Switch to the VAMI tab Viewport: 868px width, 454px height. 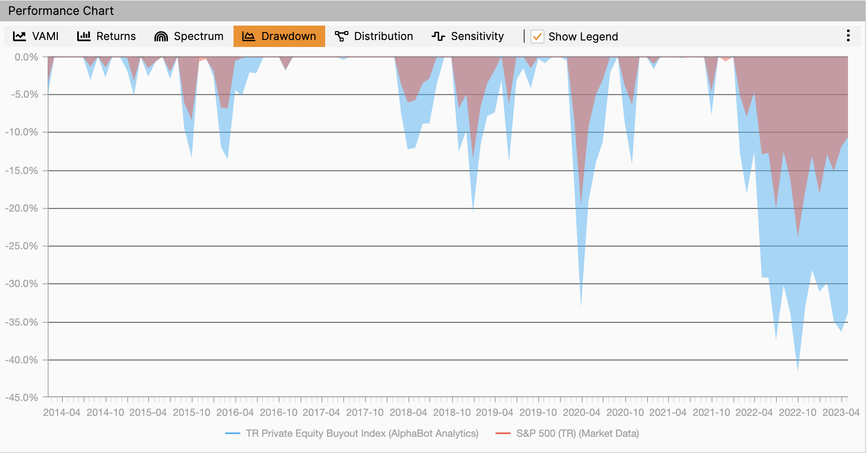[45, 36]
